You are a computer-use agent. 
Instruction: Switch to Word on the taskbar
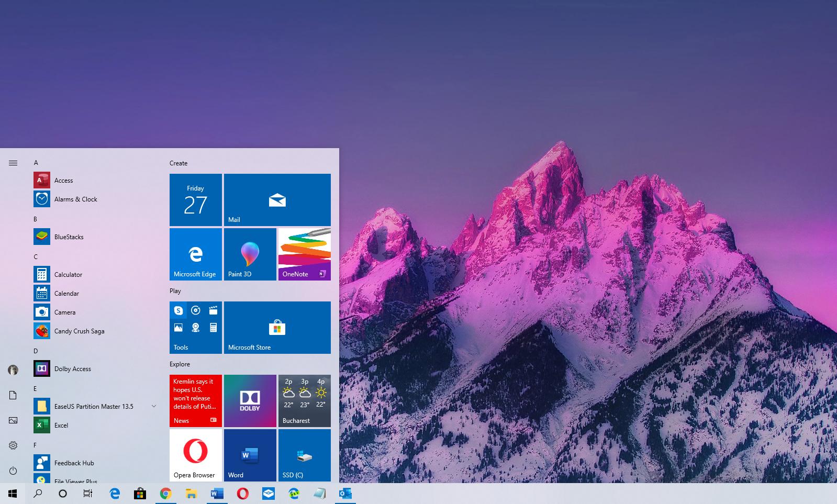(217, 494)
